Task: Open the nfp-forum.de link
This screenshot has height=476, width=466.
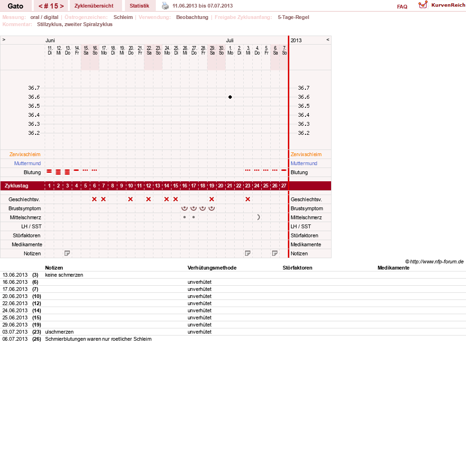Action: [x=434, y=261]
